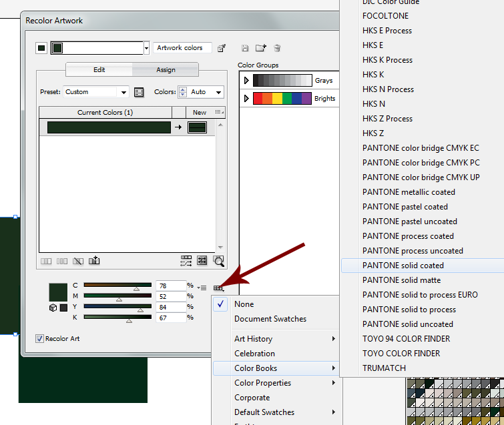Choose PANTONE color bridge CMYK EC
Screen dimensions: 504x425
423,148
